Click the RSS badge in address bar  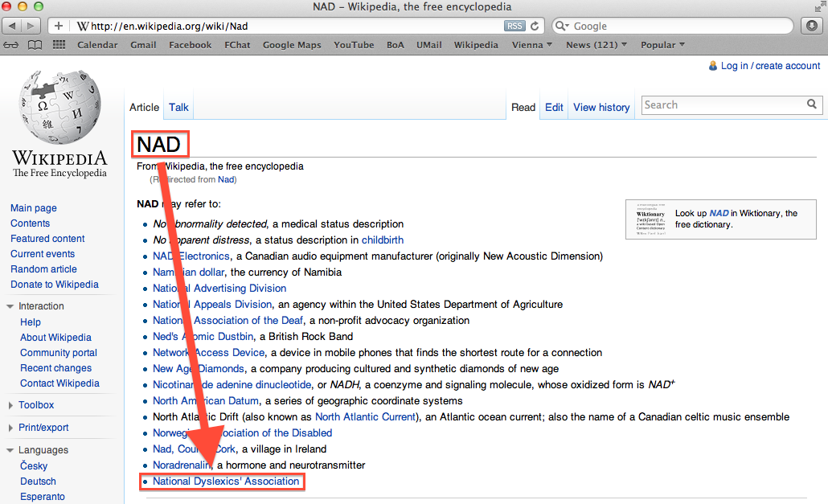coord(514,26)
